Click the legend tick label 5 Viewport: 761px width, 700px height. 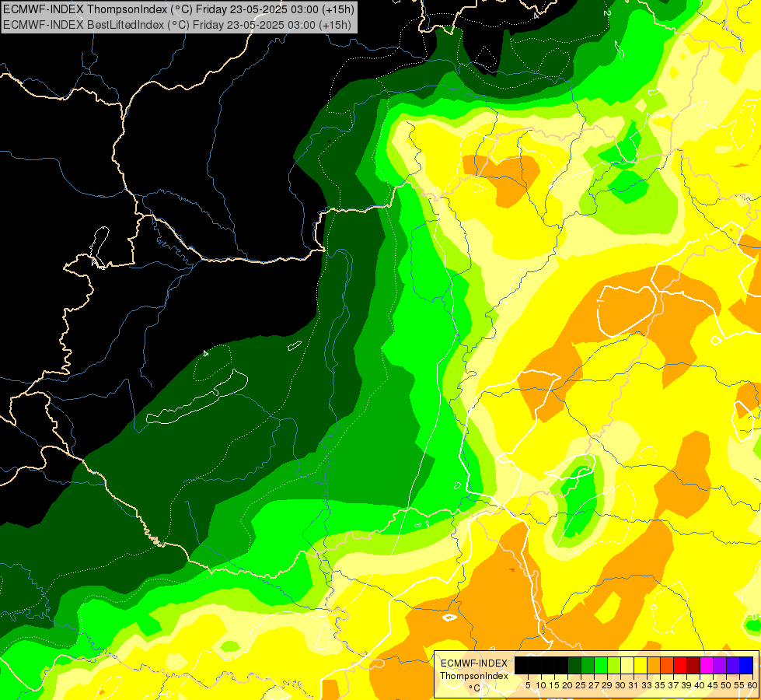click(528, 685)
